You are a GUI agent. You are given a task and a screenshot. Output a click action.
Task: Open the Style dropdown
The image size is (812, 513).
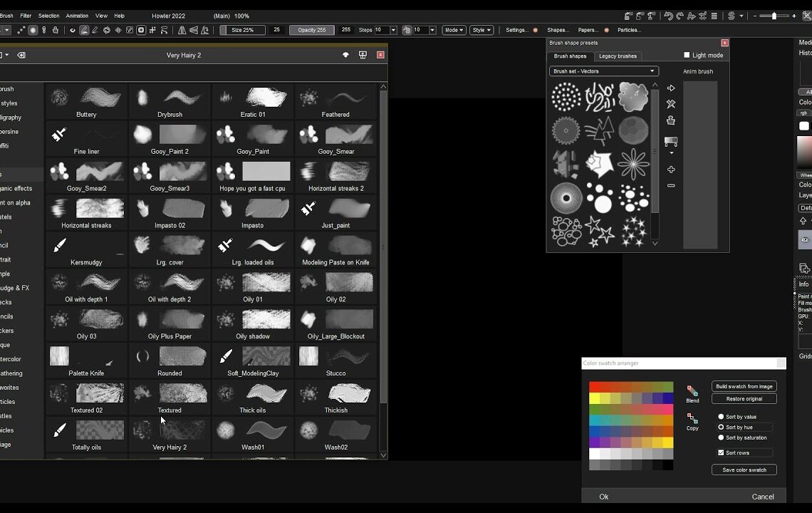(x=481, y=30)
